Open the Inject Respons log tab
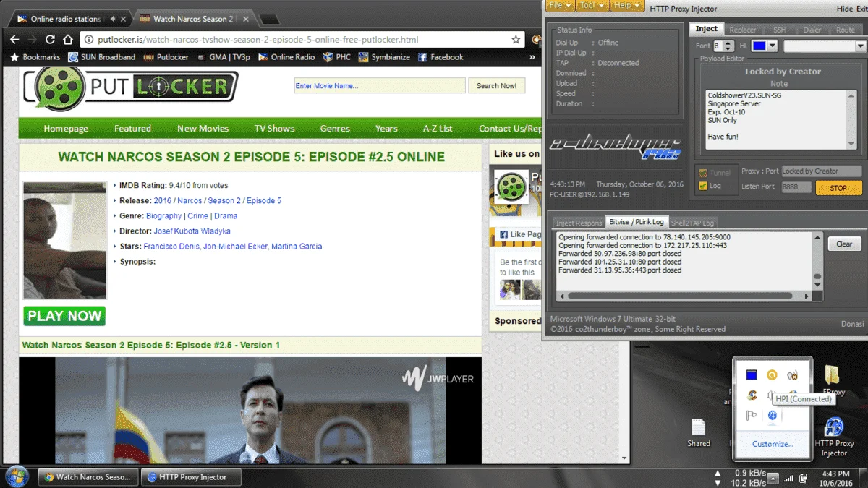The image size is (868, 488). tap(578, 223)
